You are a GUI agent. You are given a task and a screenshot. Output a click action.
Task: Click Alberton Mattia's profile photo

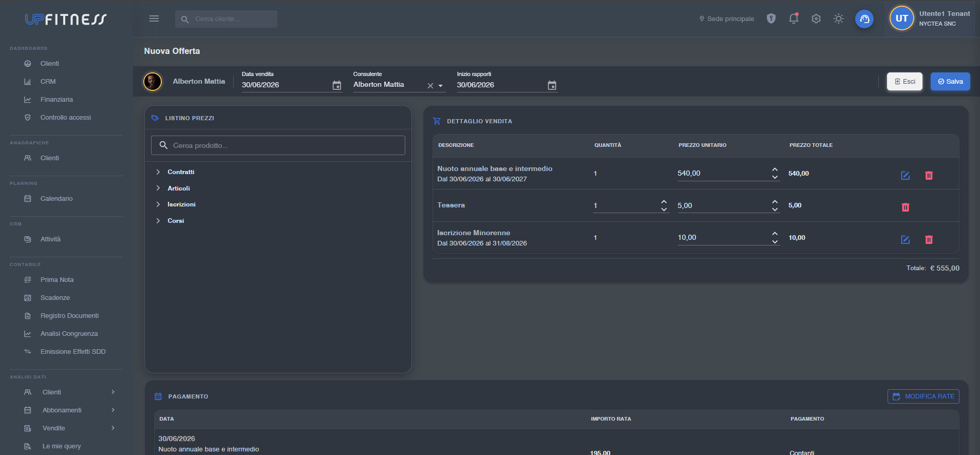coord(153,82)
